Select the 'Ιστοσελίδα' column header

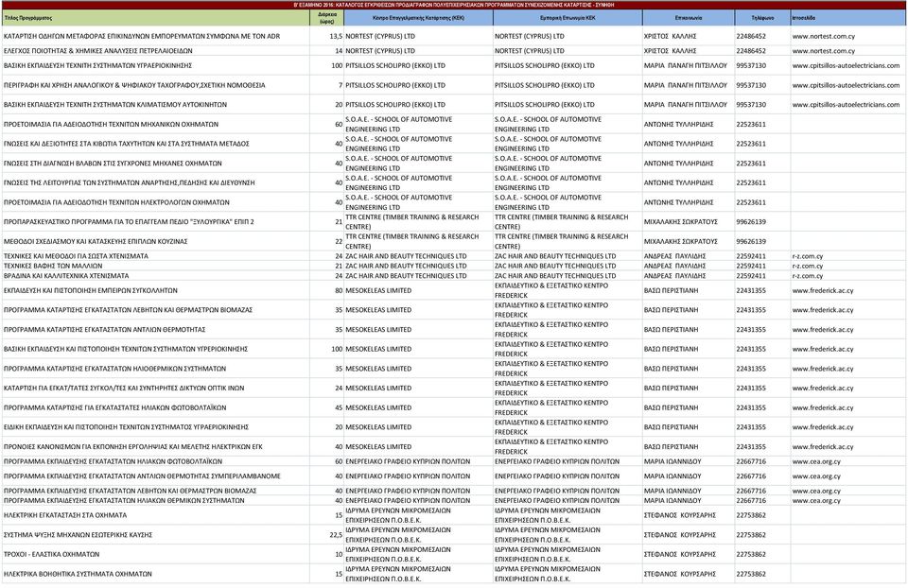848,18
